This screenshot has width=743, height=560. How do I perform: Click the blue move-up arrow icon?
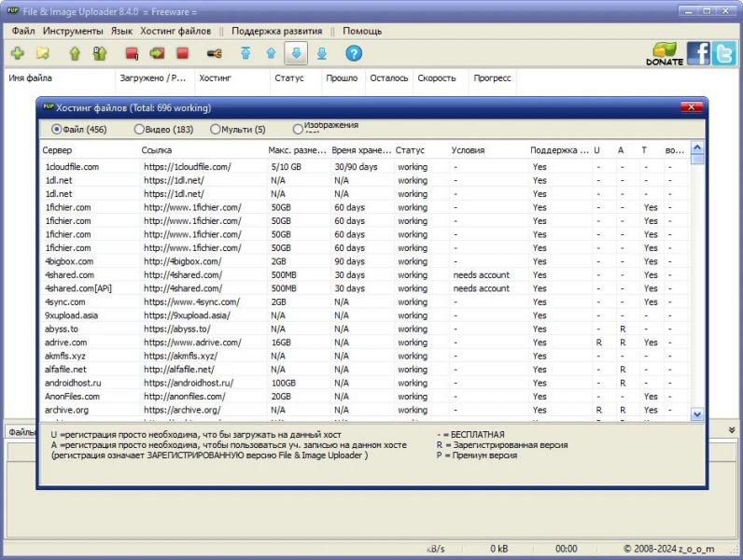271,53
